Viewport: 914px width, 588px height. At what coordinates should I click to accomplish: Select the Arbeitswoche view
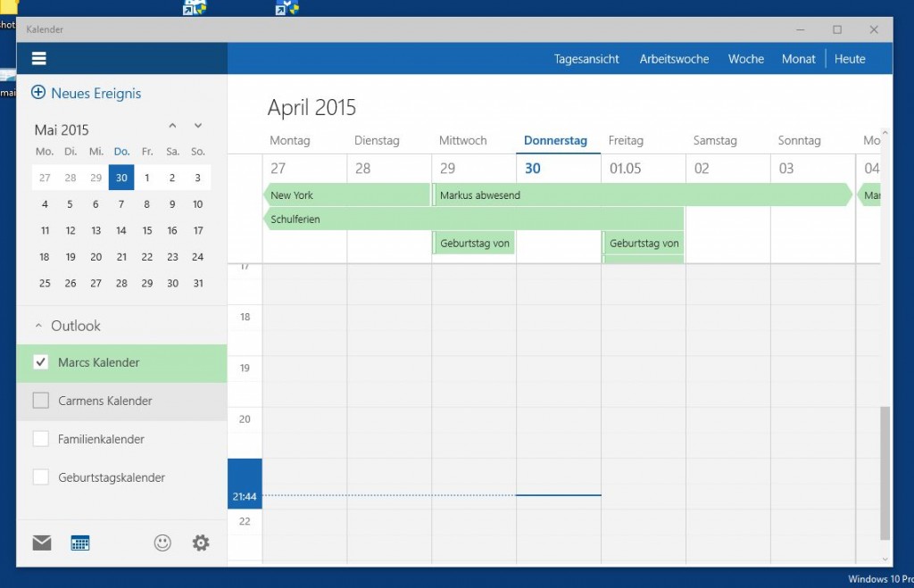pos(674,59)
